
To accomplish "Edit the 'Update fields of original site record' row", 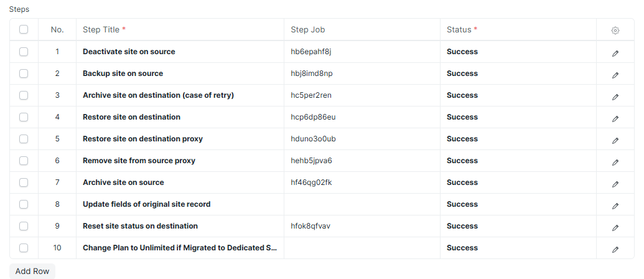I will [615, 206].
